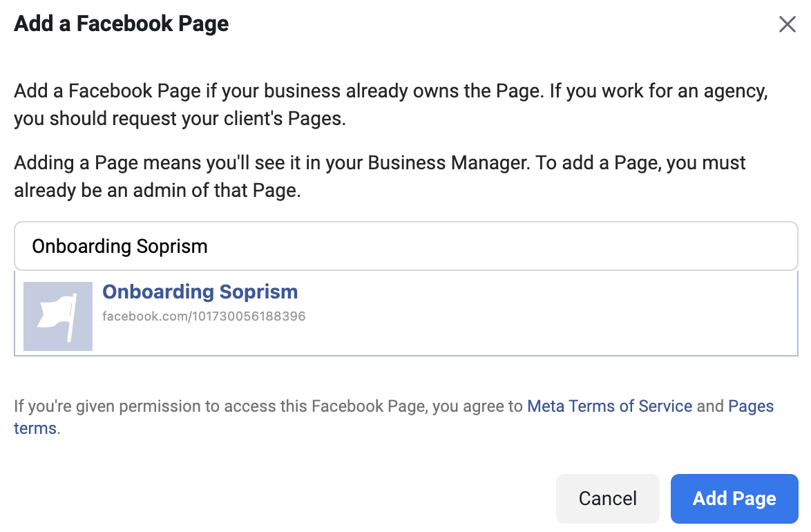Screen dimensions: 811x532
Task: Click the agency client Pages description text
Action: point(391,104)
